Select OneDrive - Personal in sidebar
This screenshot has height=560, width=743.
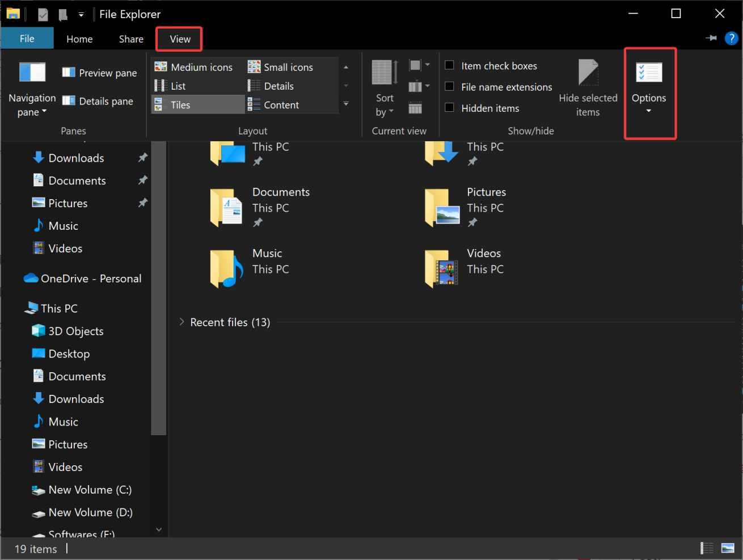91,279
